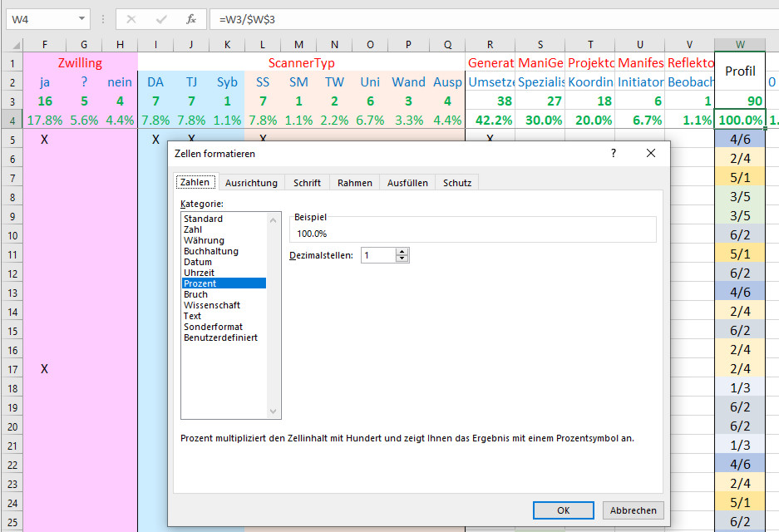The width and height of the screenshot is (779, 532).
Task: Go to the Rahmen tab
Action: tap(354, 183)
